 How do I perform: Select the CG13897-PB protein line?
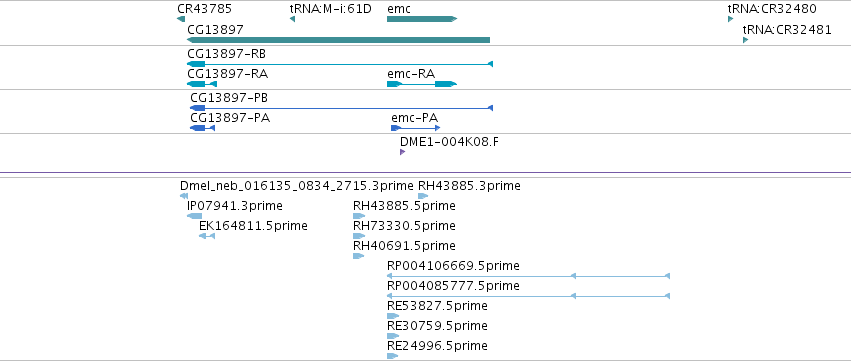click(x=341, y=108)
